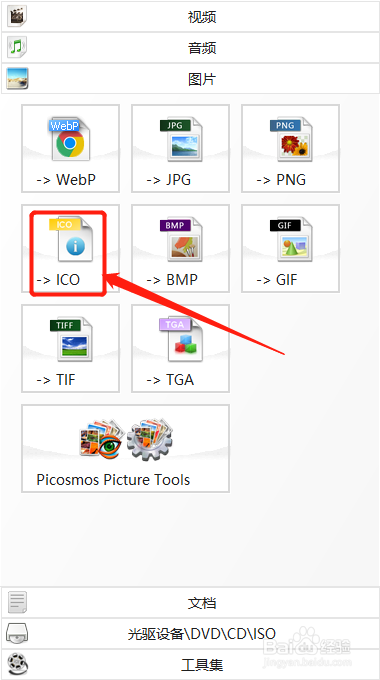Expand the 视频 video category

point(190,16)
